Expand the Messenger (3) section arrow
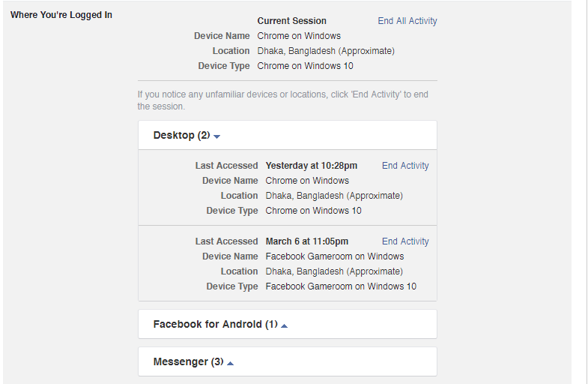 click(x=230, y=363)
